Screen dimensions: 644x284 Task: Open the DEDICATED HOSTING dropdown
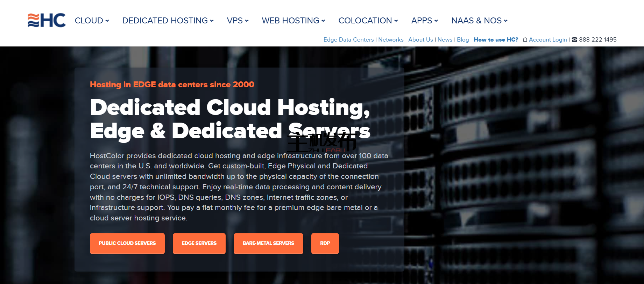pos(168,21)
